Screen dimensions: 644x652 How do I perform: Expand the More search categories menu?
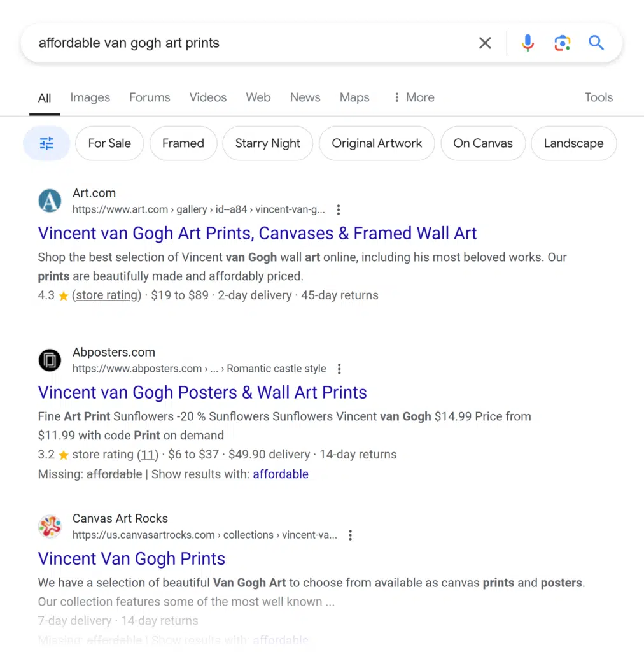click(x=414, y=97)
